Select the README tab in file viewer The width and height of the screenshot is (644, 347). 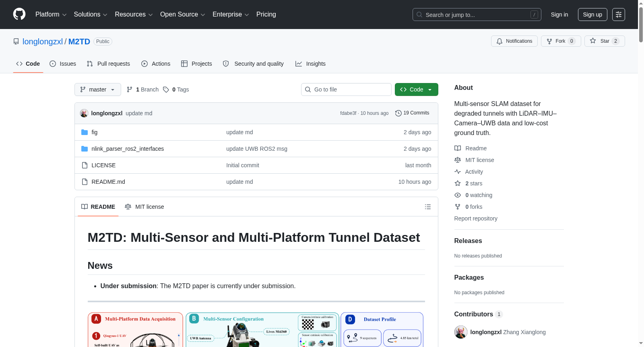(x=98, y=207)
